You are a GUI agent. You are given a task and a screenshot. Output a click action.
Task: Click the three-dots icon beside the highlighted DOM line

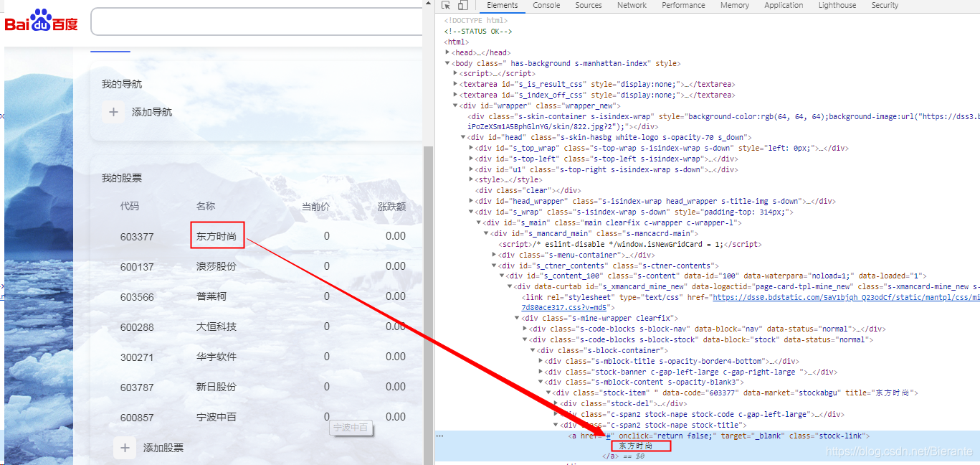pos(439,436)
